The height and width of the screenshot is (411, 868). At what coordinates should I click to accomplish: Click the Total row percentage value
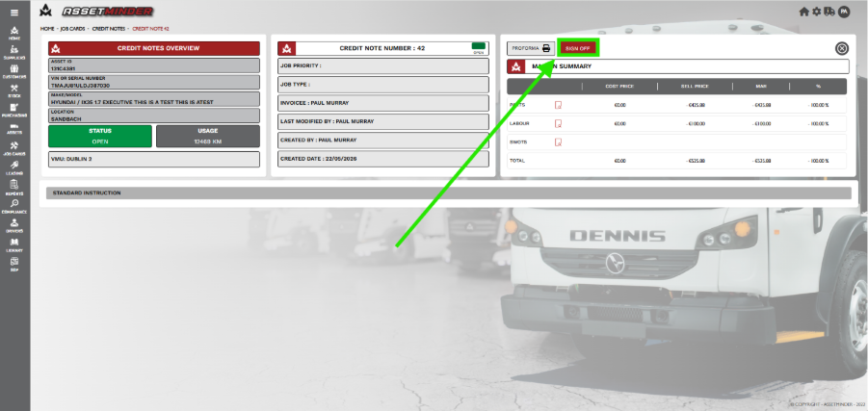tap(818, 161)
